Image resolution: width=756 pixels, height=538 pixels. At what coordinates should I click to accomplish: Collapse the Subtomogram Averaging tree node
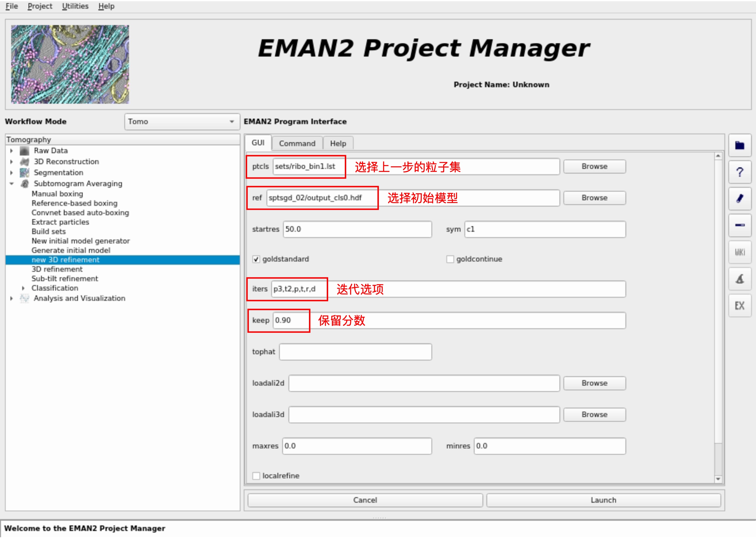(x=11, y=184)
